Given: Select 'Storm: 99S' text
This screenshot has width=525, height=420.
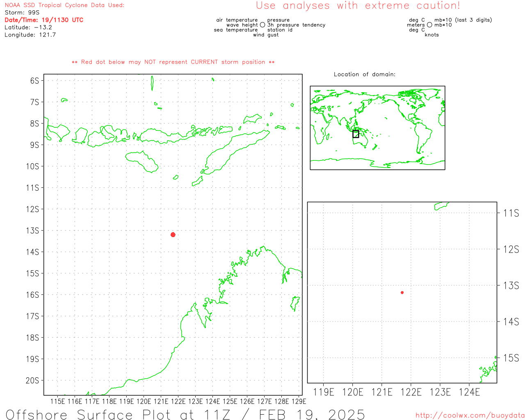Looking at the screenshot, I should 22,12.
